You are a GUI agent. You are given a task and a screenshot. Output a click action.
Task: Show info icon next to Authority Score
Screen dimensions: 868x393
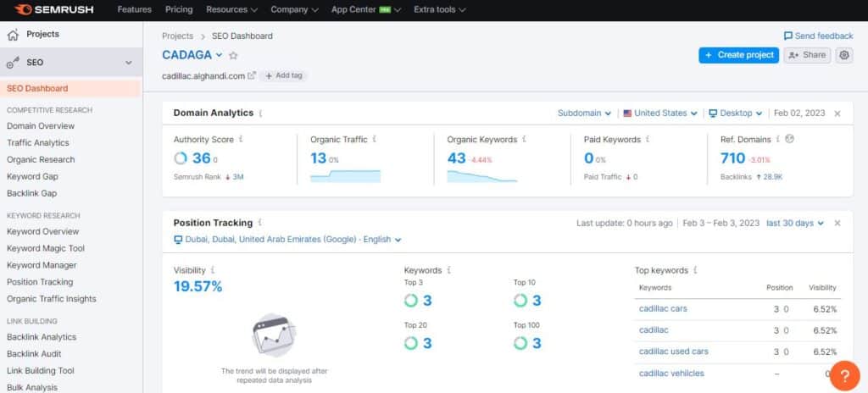(x=240, y=140)
